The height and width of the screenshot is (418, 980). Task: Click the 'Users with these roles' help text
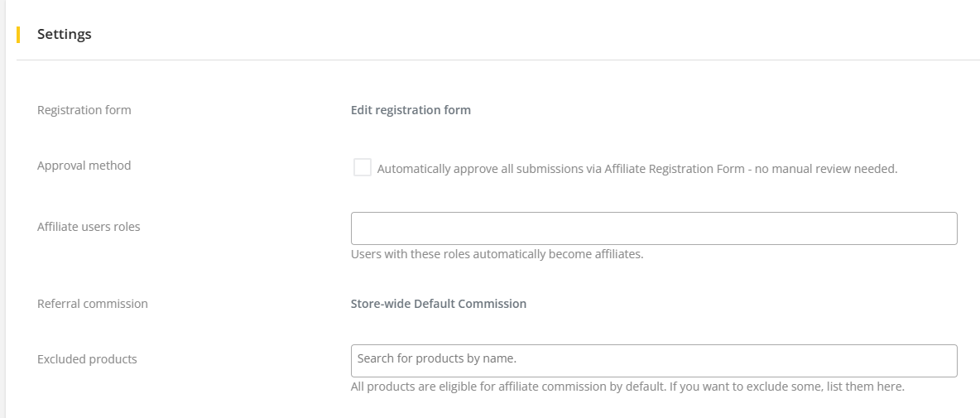point(497,254)
